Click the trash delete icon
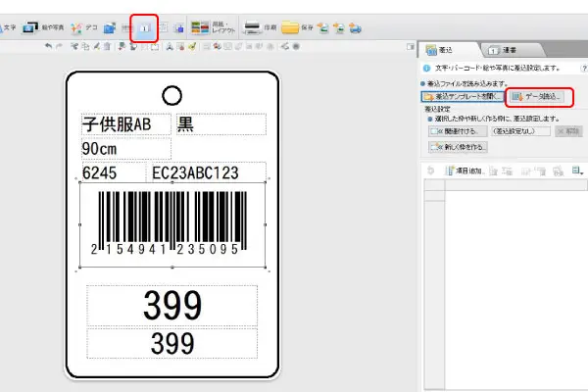This screenshot has width=588, height=392. [x=107, y=46]
